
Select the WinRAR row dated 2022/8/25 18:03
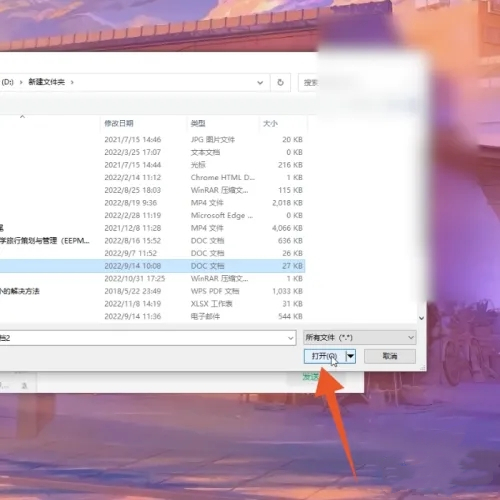coord(152,190)
